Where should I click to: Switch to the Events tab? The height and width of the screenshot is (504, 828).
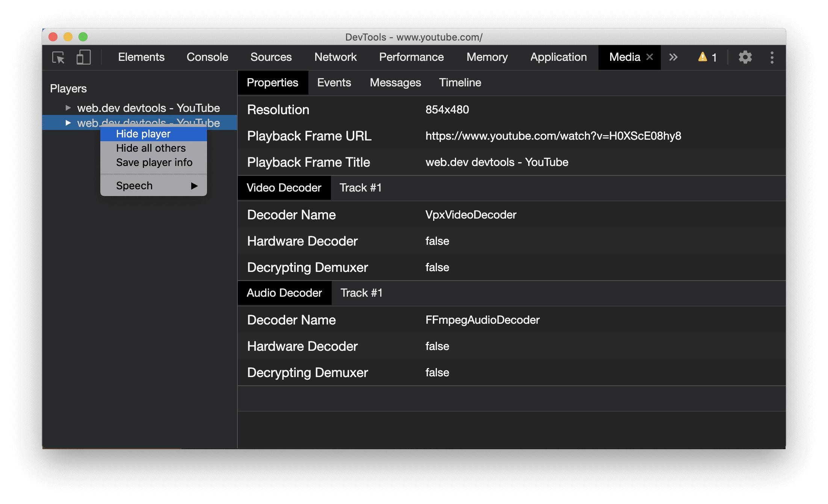point(334,83)
